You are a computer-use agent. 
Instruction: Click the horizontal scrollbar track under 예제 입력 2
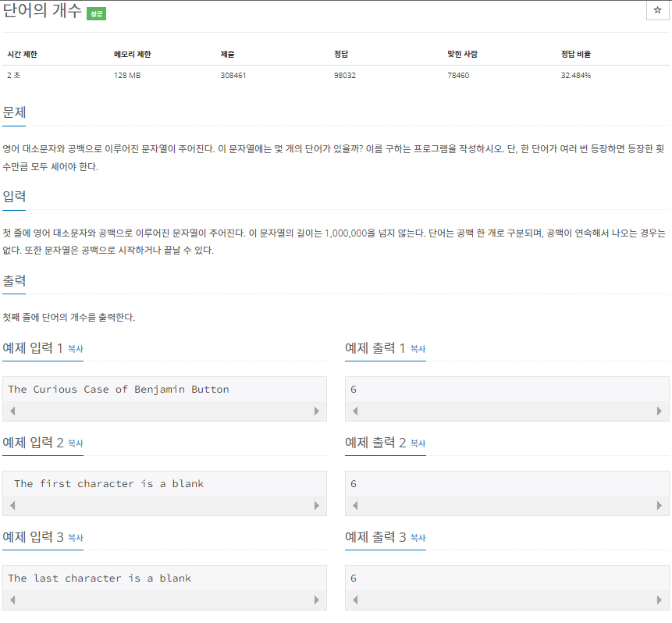pos(164,505)
